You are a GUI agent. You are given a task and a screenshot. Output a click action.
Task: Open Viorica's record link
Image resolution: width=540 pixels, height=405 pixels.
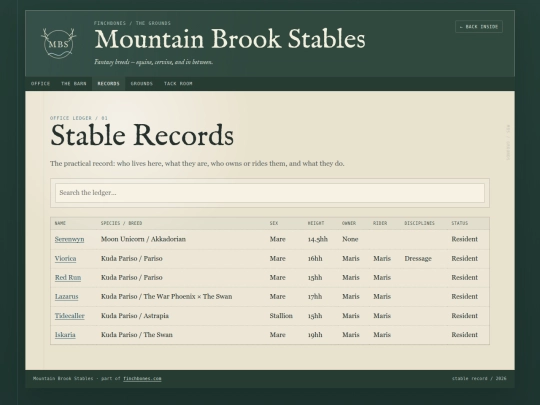click(x=65, y=258)
